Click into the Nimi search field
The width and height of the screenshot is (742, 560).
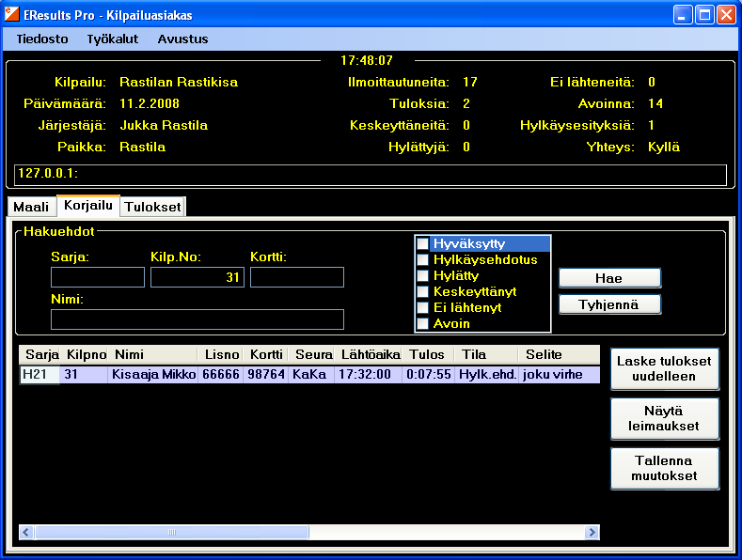pyautogui.click(x=197, y=319)
